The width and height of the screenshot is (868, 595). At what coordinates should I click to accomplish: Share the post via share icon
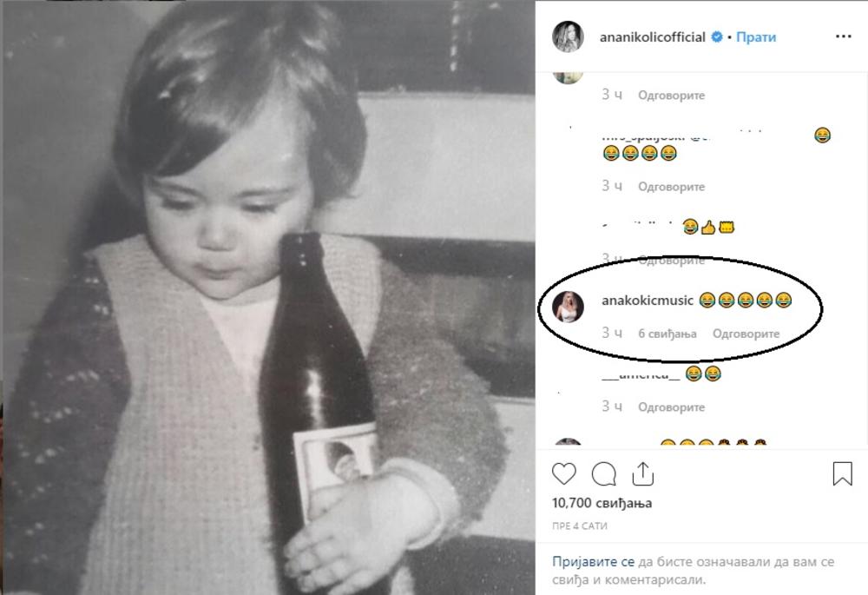(x=642, y=473)
